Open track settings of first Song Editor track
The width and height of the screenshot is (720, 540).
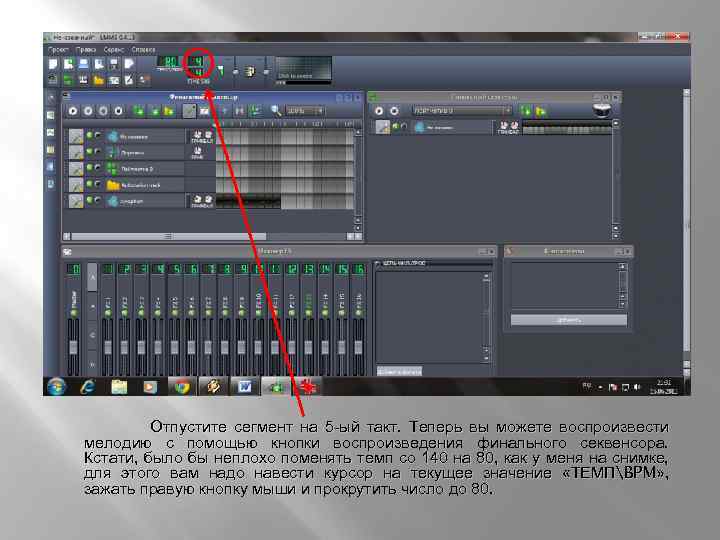[76, 136]
